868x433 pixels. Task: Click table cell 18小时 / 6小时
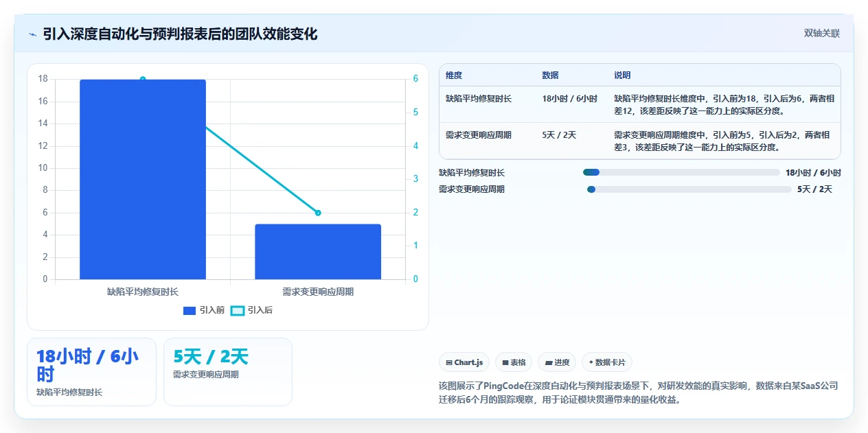click(x=569, y=99)
